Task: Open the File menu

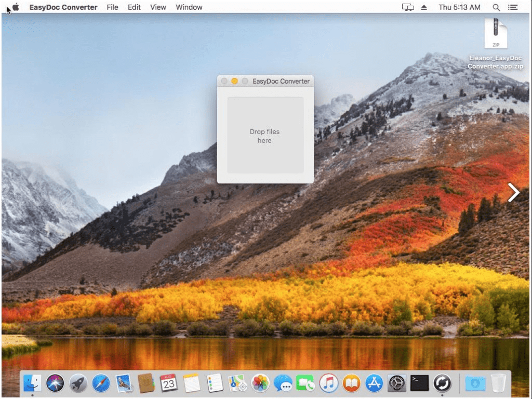Action: (x=112, y=7)
